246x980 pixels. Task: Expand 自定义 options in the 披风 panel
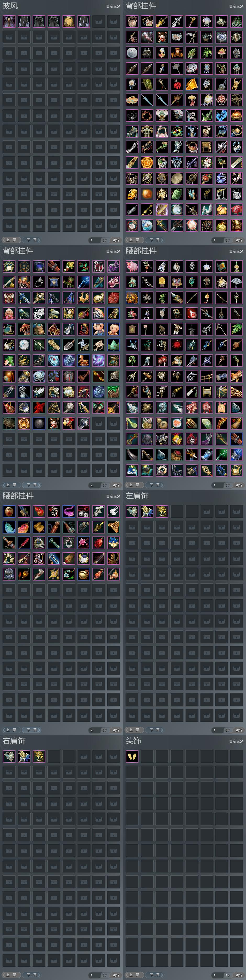pyautogui.click(x=113, y=6)
